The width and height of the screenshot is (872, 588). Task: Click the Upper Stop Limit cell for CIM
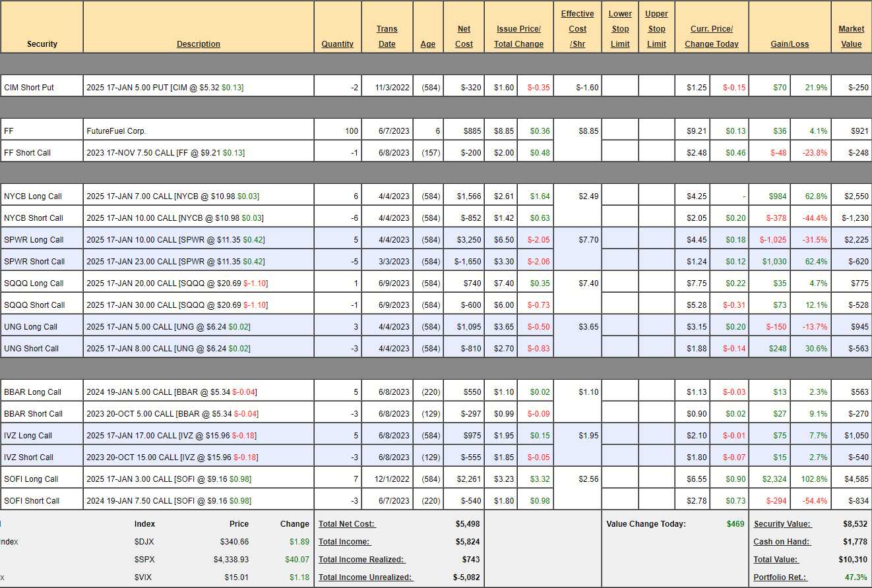pyautogui.click(x=656, y=87)
